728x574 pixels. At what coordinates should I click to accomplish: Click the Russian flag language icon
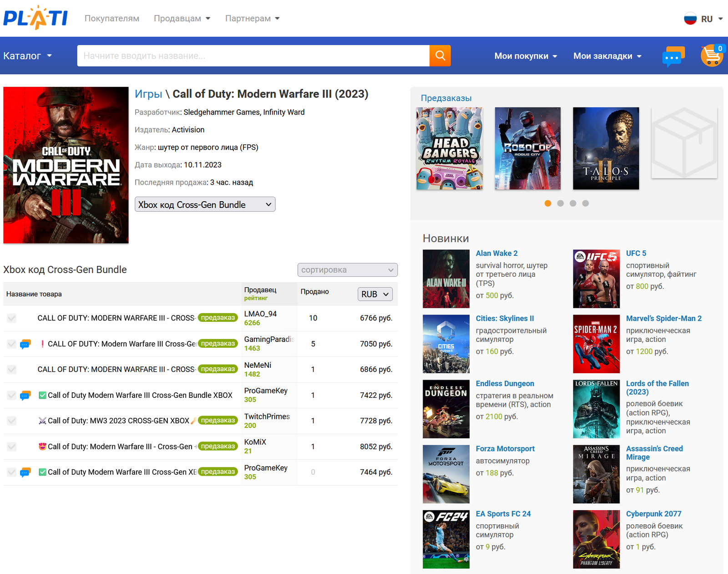coord(690,19)
